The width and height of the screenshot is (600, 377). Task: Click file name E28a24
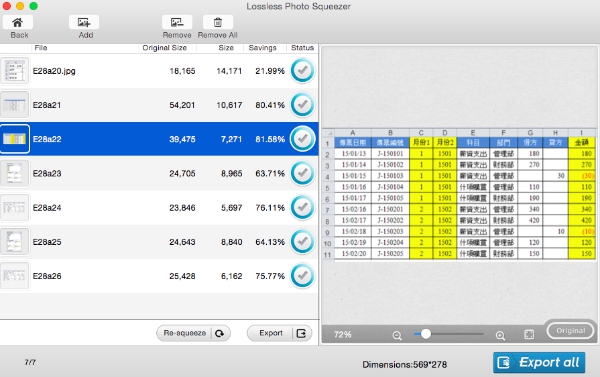coord(47,207)
